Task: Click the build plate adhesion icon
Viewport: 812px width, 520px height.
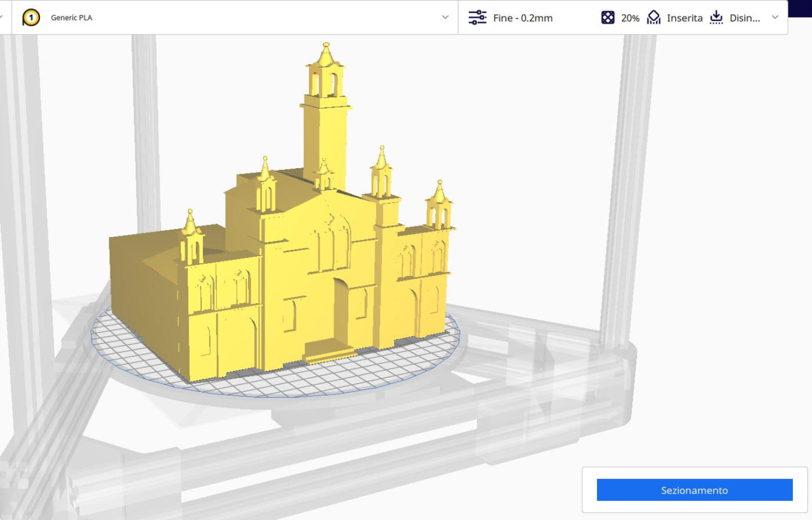Action: point(716,18)
